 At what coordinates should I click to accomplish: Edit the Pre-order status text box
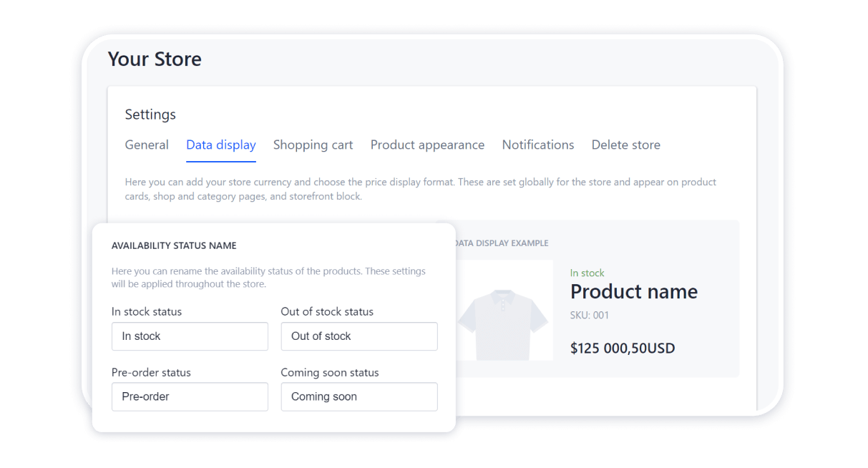[x=189, y=396]
